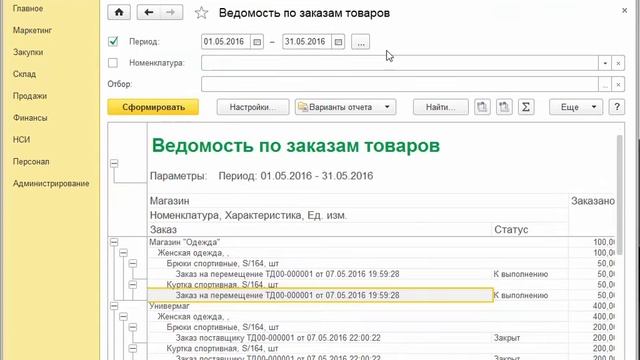The width and height of the screenshot is (640, 360).
Task: Open the Главное section
Action: tap(28, 9)
